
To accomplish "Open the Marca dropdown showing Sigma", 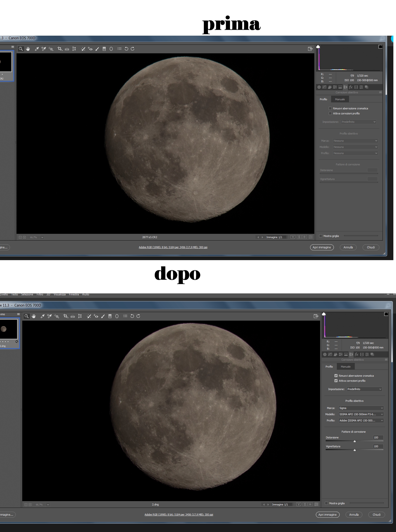I will (361, 408).
